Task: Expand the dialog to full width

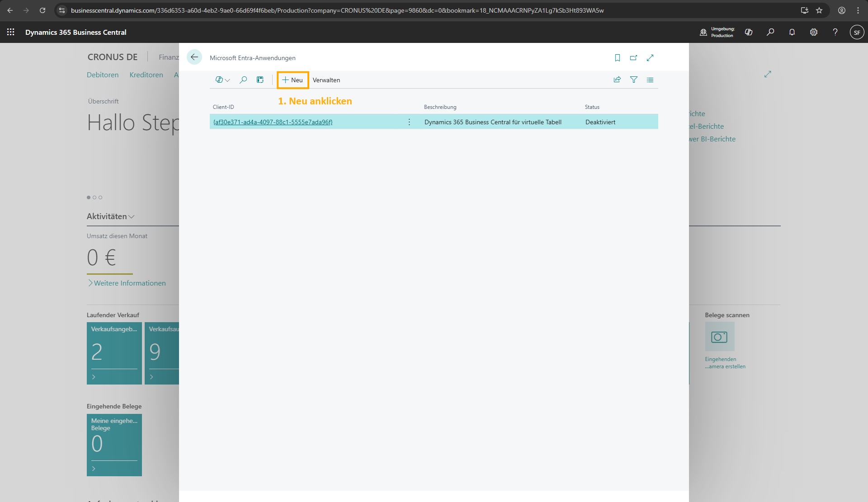Action: [x=650, y=58]
